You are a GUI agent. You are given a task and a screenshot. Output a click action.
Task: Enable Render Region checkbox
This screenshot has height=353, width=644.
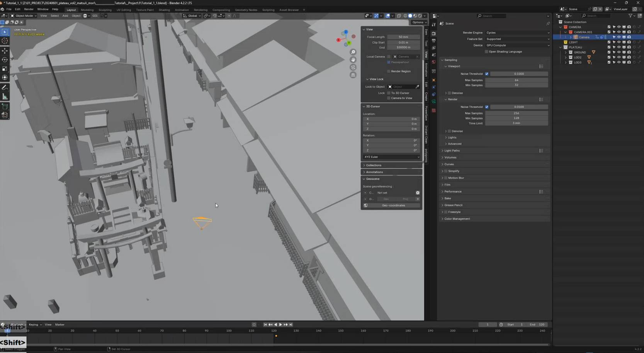click(x=389, y=71)
